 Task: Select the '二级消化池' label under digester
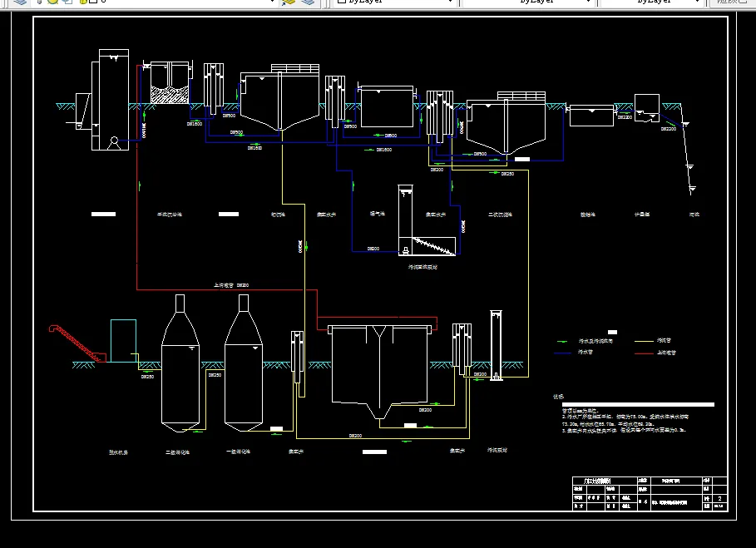178,452
